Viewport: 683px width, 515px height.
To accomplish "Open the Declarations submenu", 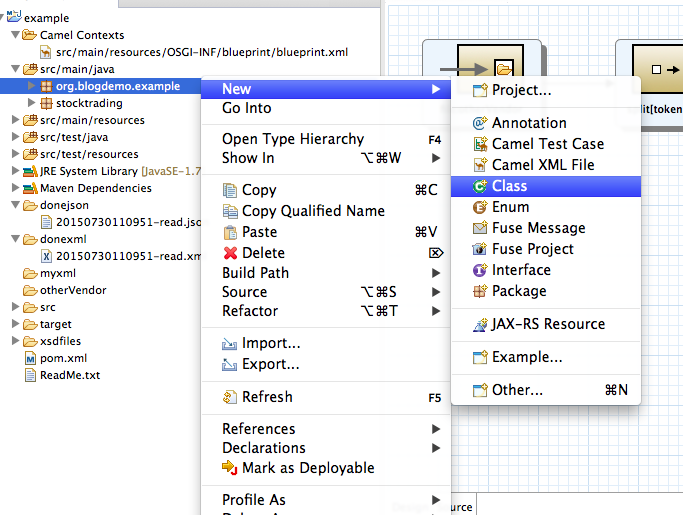I will tap(326, 448).
